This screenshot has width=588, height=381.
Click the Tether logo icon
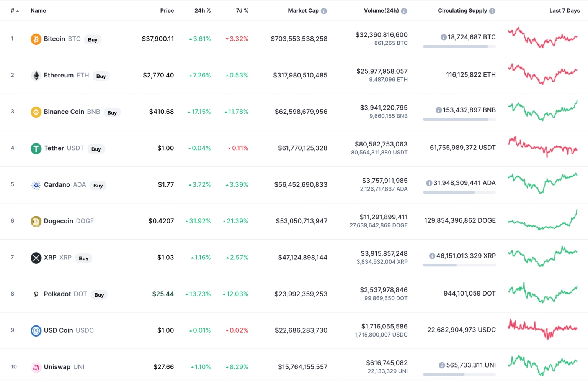pyautogui.click(x=36, y=148)
